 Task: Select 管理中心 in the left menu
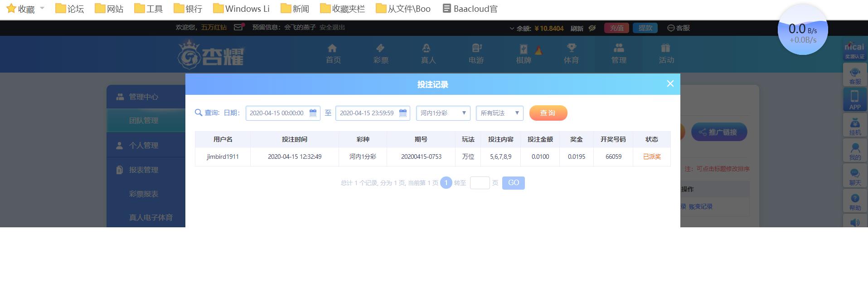coord(146,97)
